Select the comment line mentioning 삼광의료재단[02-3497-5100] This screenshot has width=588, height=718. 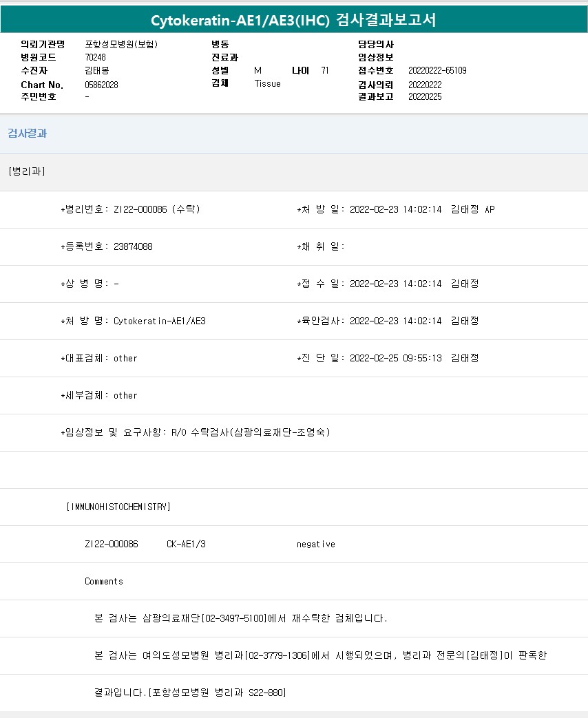point(241,618)
